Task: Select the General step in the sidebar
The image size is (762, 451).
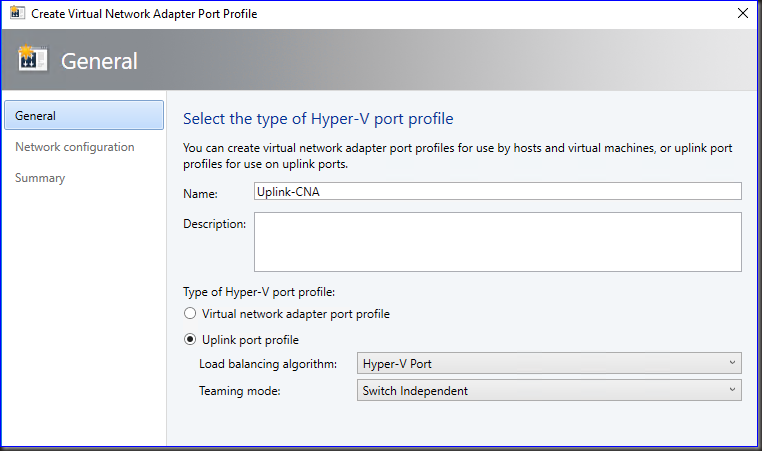Action: (84, 116)
